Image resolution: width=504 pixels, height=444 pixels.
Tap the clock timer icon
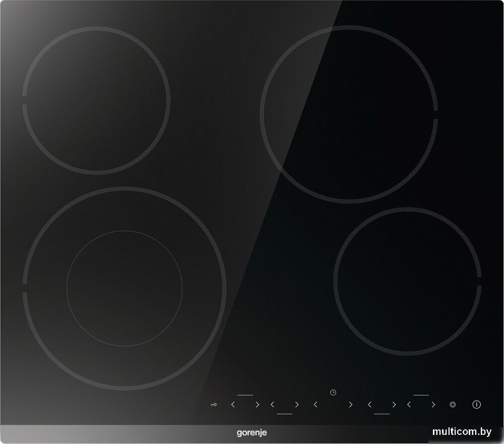333,393
